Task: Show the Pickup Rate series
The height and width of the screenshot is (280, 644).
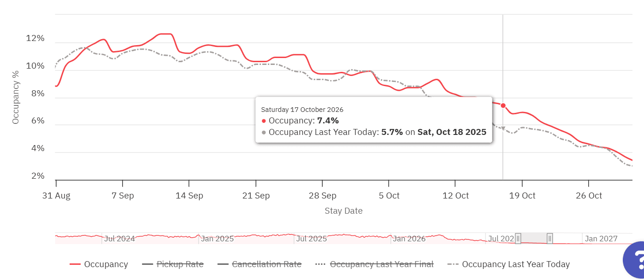Action: coord(180,264)
